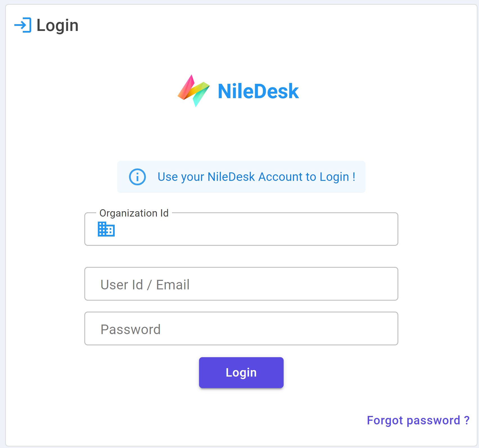Click the question mark after Forgot password
Viewport: 479px width, 448px height.
(467, 420)
